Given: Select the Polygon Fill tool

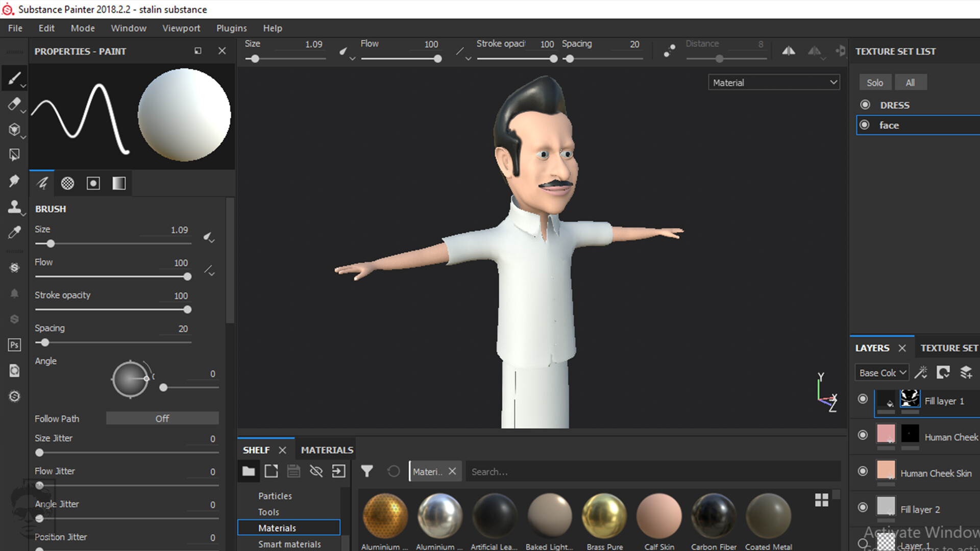Looking at the screenshot, I should tap(14, 155).
